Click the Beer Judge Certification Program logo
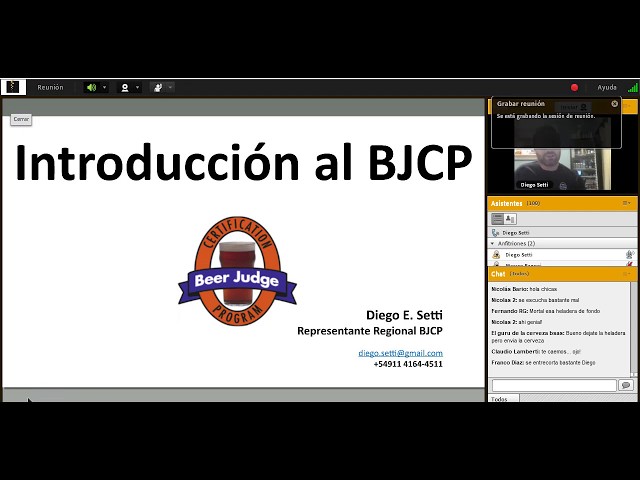 (238, 271)
